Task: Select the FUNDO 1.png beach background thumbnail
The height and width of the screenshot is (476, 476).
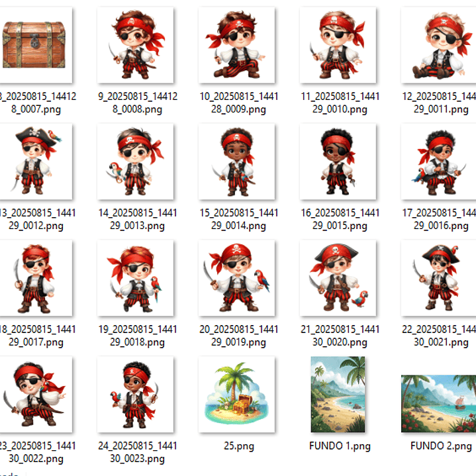Action: [x=338, y=395]
